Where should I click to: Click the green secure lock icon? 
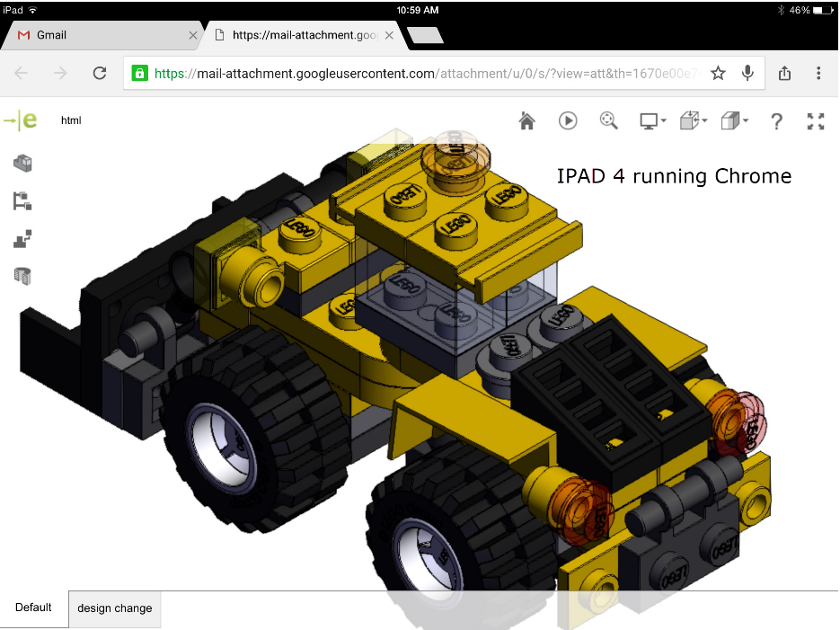click(140, 74)
